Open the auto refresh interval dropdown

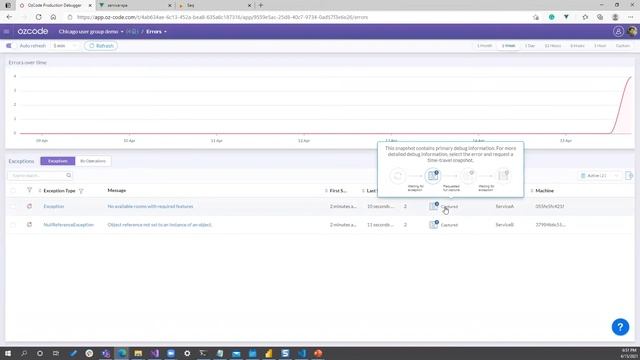[65, 46]
